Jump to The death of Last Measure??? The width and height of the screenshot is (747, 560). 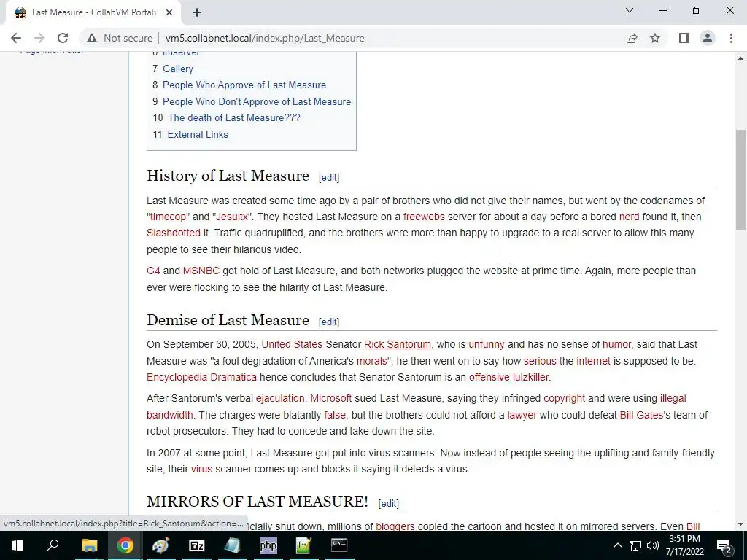pos(234,117)
